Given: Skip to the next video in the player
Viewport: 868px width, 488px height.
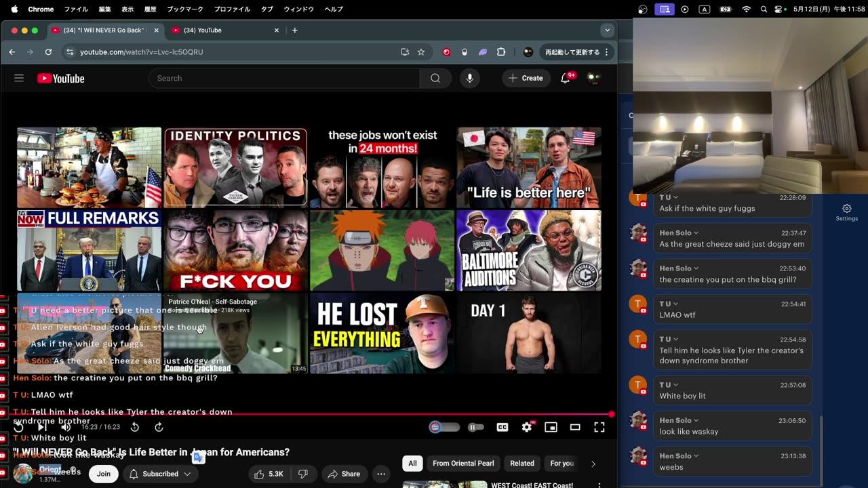Looking at the screenshot, I should point(42,427).
